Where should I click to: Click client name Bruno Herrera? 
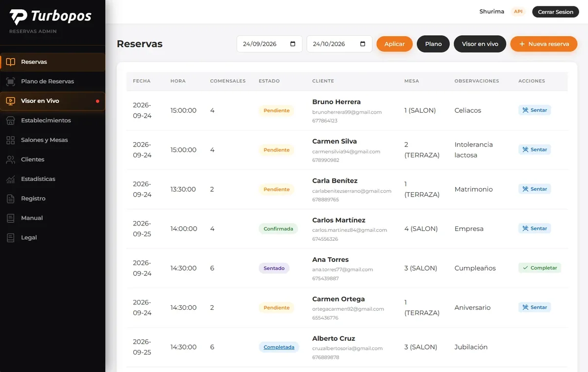pyautogui.click(x=336, y=102)
